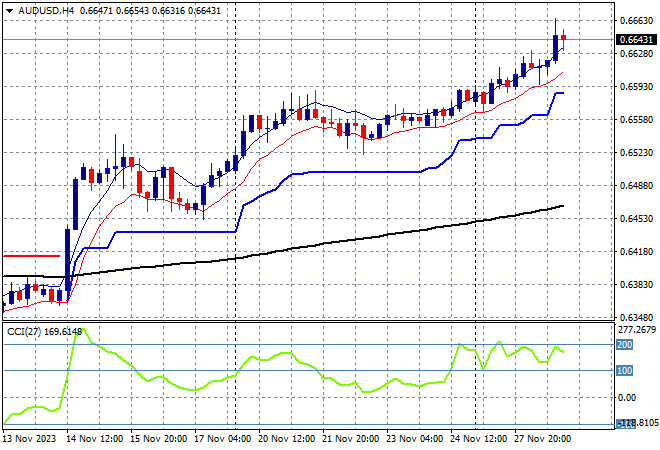Click the last red candlestick at chart top

(564, 37)
